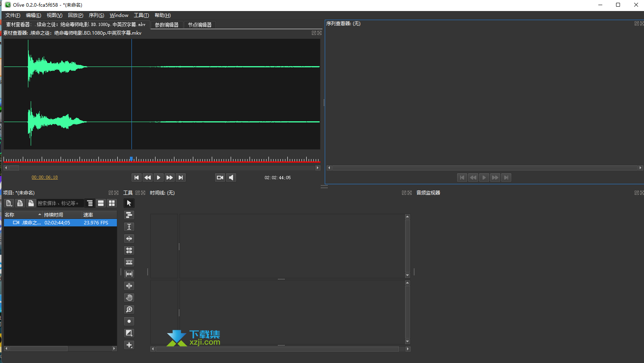This screenshot has width=644, height=363.
Task: Float the project panel
Action: pyautogui.click(x=111, y=193)
